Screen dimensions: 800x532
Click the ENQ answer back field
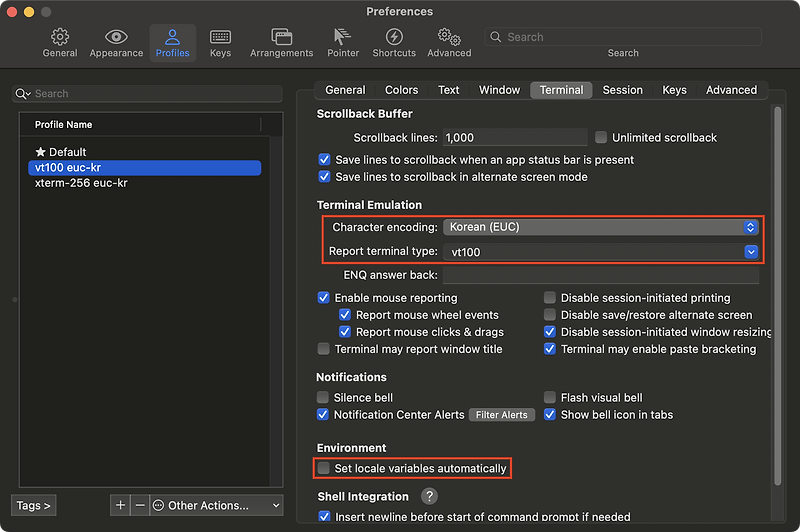coord(601,275)
